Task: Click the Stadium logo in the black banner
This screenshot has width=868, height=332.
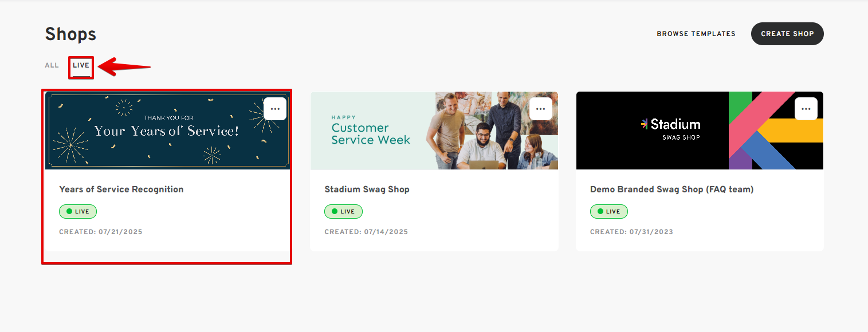Action: pyautogui.click(x=670, y=124)
